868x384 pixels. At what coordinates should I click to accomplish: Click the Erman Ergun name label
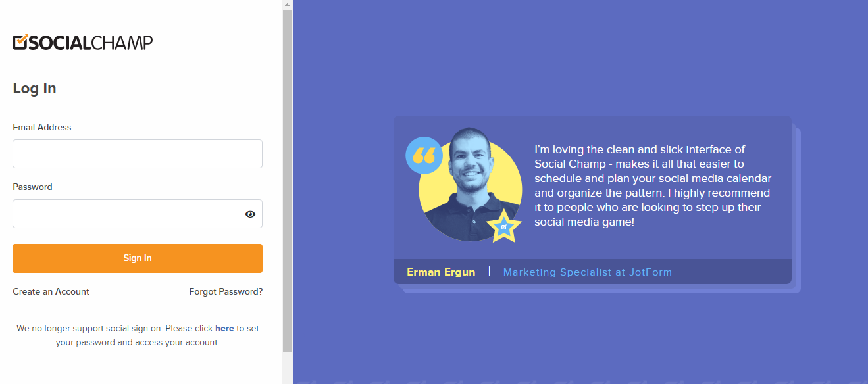pyautogui.click(x=441, y=272)
